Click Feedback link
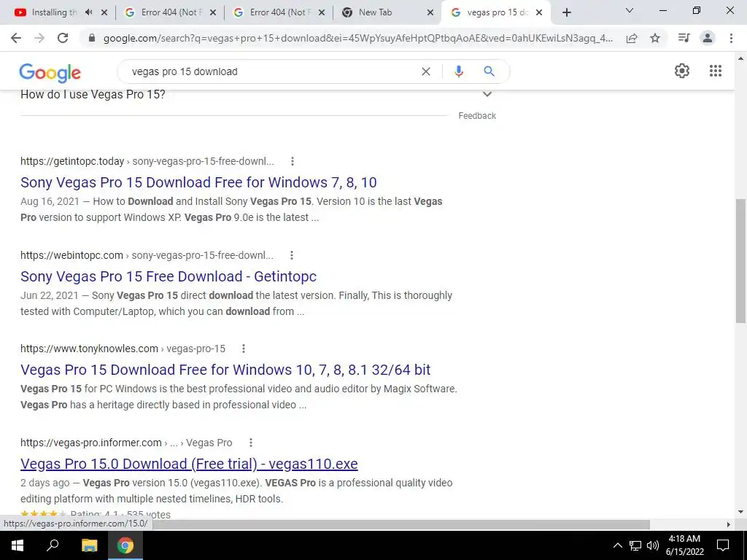The width and height of the screenshot is (747, 560). pyautogui.click(x=477, y=116)
